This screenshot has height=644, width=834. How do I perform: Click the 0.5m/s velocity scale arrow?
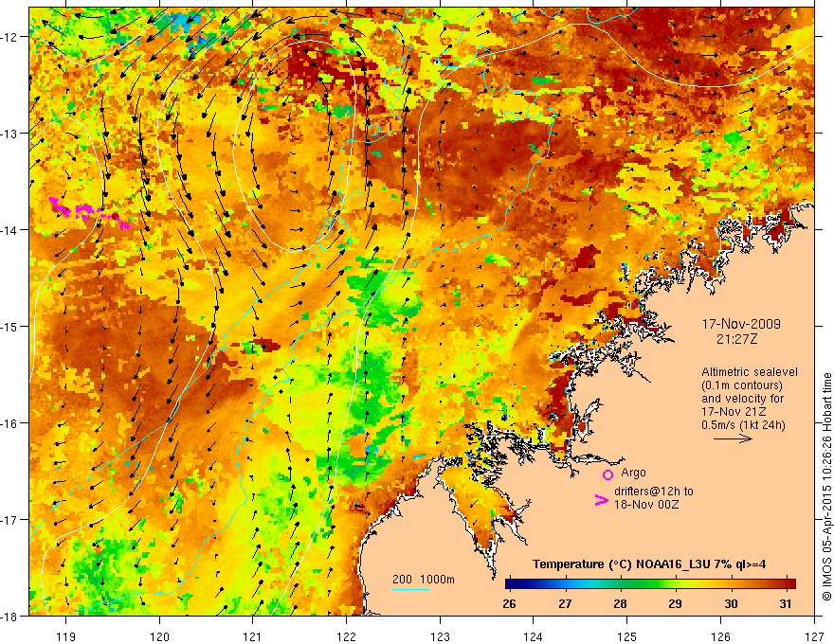(x=733, y=438)
